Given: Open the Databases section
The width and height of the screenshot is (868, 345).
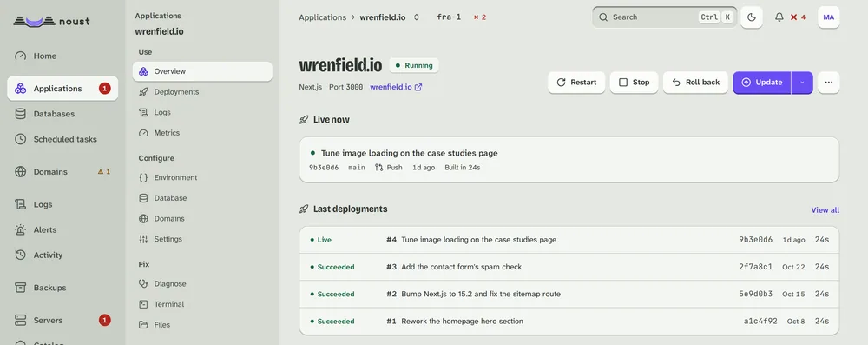Looking at the screenshot, I should click(x=62, y=114).
